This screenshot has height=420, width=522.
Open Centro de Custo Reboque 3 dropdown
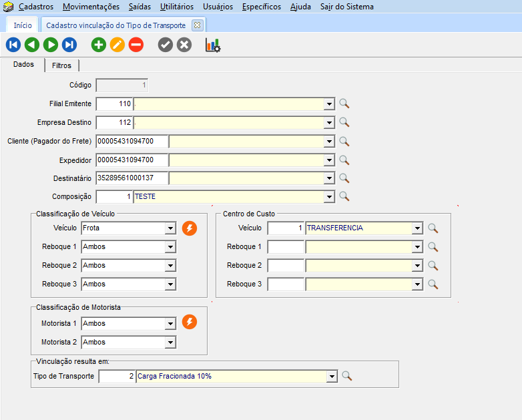coord(417,284)
